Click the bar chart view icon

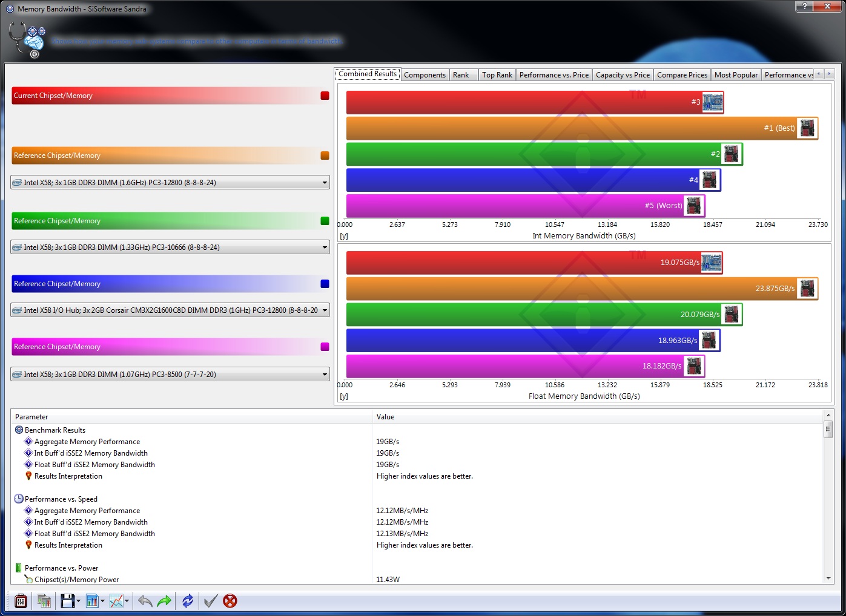pos(92,601)
